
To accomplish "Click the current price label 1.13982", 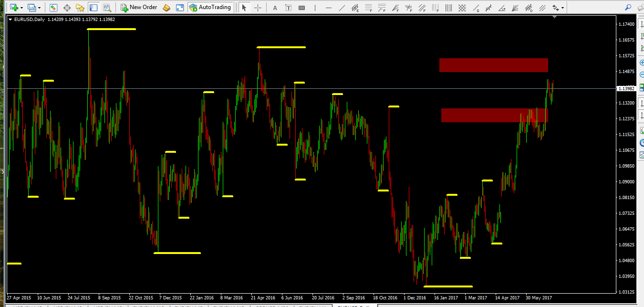I will tap(626, 88).
